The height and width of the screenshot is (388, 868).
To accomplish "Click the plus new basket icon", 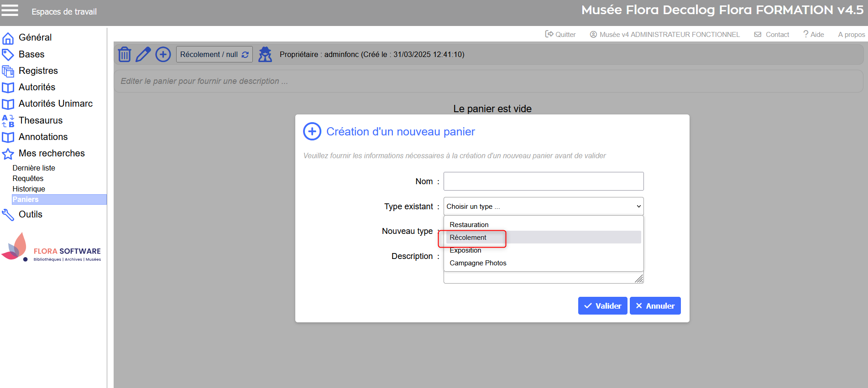I will click(163, 54).
